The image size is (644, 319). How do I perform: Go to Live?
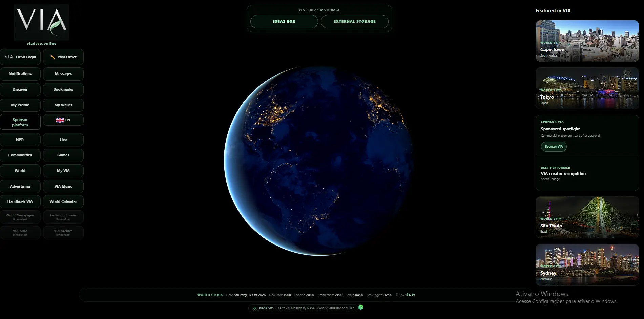(63, 140)
